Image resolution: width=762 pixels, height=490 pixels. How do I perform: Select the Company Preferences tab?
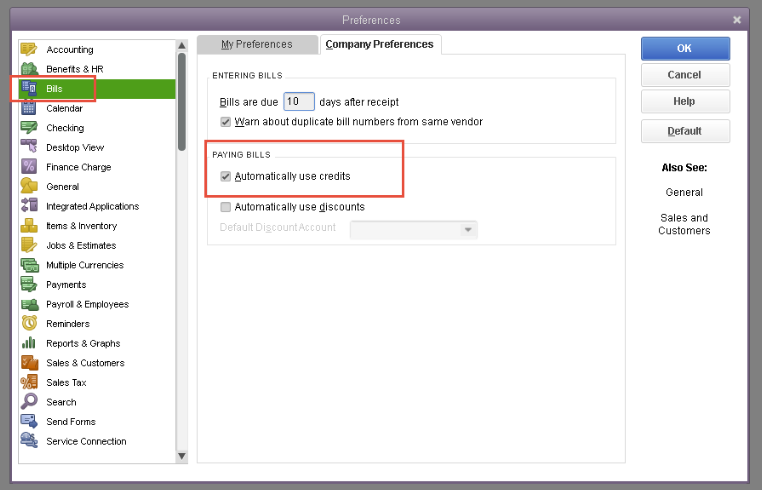(379, 44)
